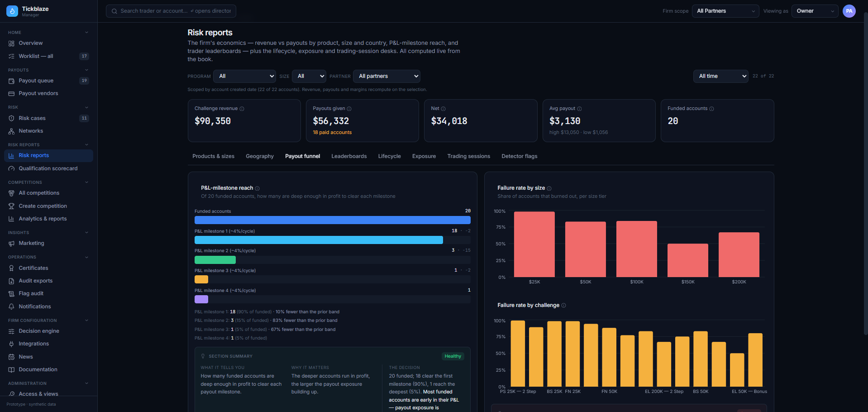This screenshot has height=412, width=868.
Task: Click the Analytics & reports chart icon
Action: pyautogui.click(x=11, y=219)
